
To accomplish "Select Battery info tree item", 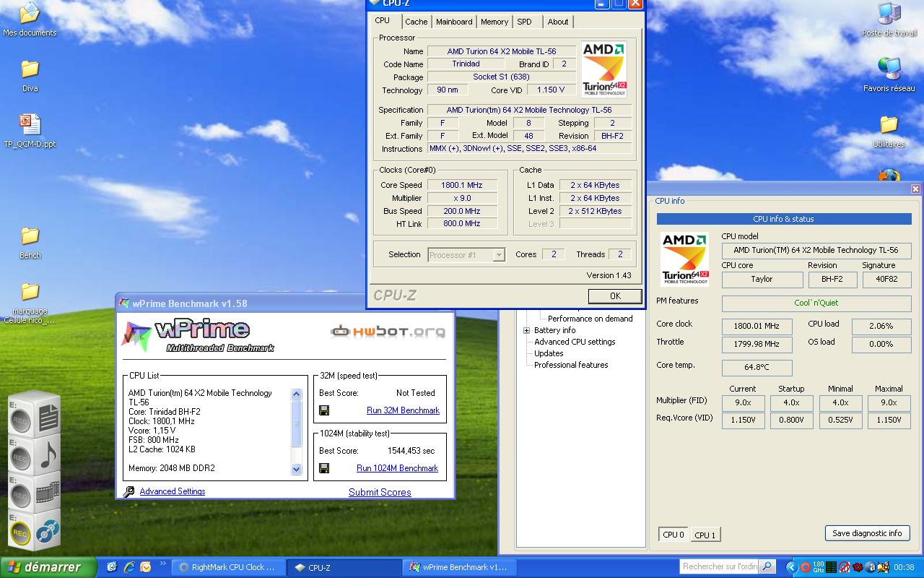I will tap(554, 330).
